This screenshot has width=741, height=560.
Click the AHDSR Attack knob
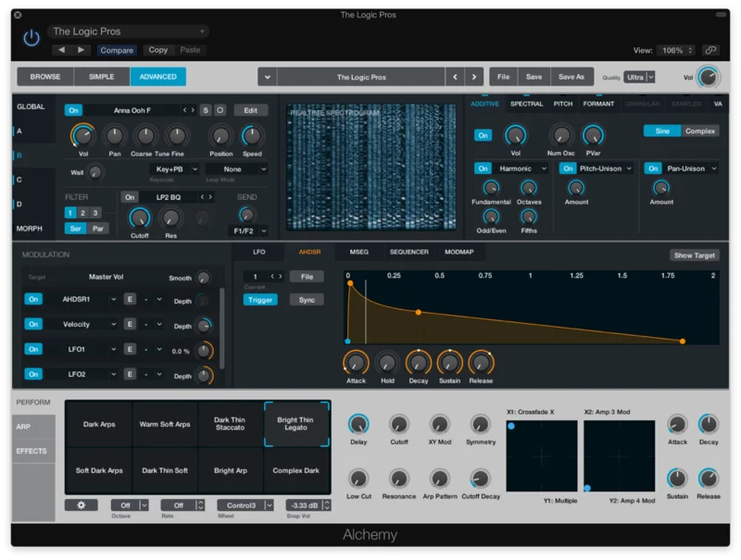[x=356, y=362]
